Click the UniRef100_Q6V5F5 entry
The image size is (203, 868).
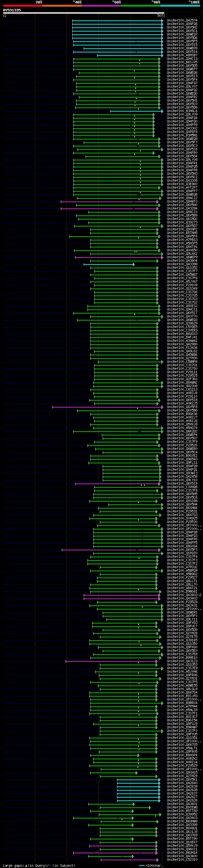tap(182, 41)
